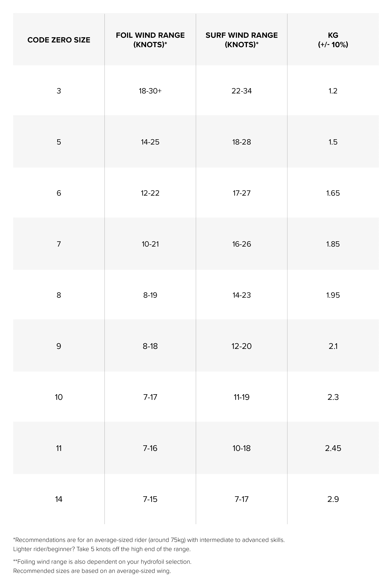Select the 17-27 surf wind range cell
This screenshot has height=588, width=392.
point(241,193)
